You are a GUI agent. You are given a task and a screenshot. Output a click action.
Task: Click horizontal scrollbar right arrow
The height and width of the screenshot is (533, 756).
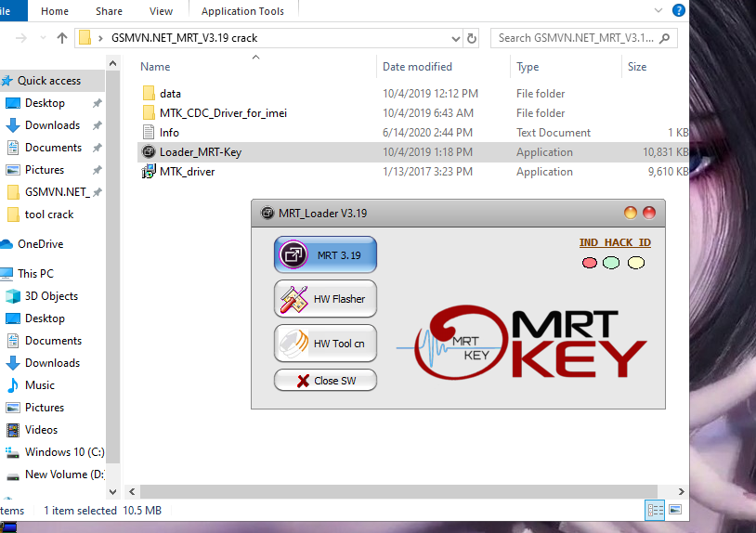point(681,491)
